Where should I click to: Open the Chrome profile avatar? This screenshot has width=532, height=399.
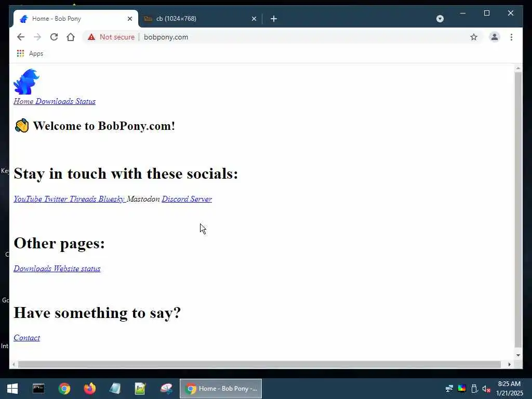click(495, 37)
